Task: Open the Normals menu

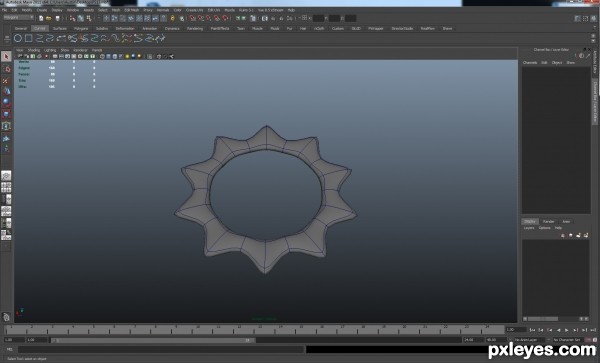Action: (x=163, y=10)
